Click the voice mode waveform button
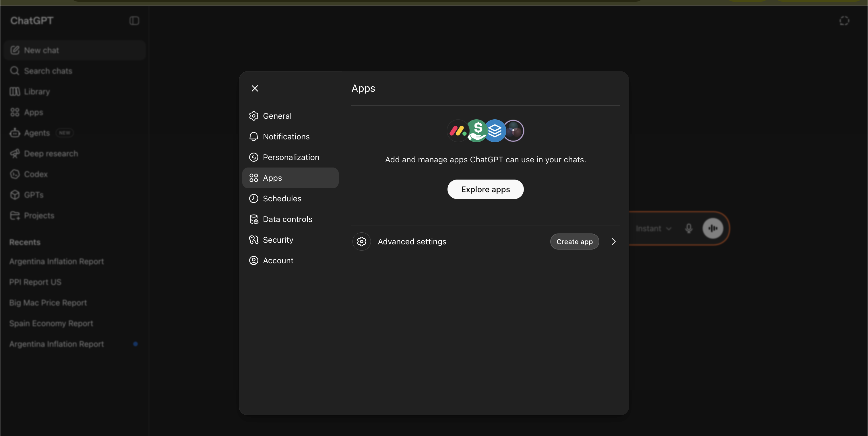Image resolution: width=868 pixels, height=436 pixels. tap(713, 228)
